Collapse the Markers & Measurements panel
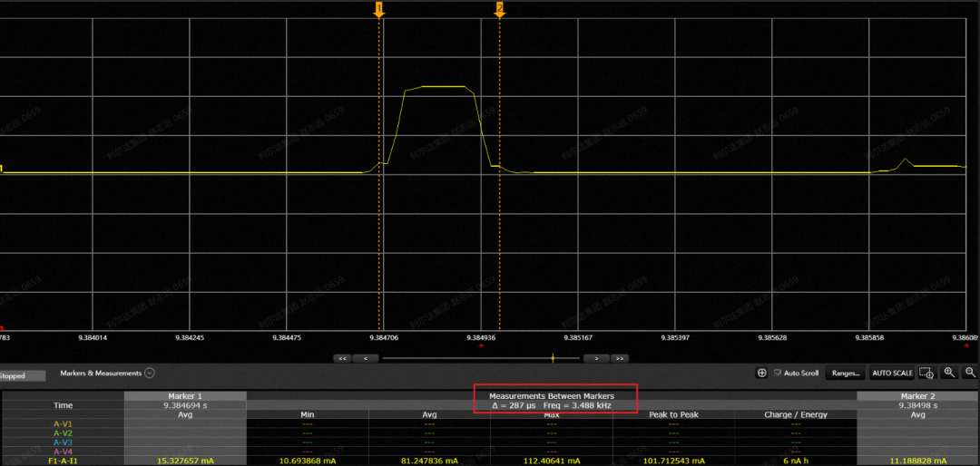Image resolution: width=980 pixels, height=466 pixels. (150, 373)
